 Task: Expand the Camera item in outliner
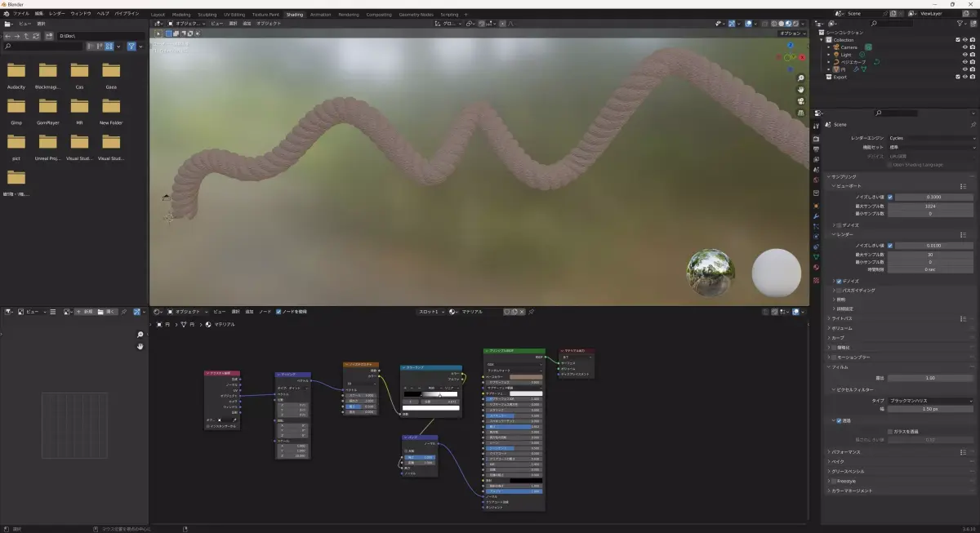coord(829,47)
